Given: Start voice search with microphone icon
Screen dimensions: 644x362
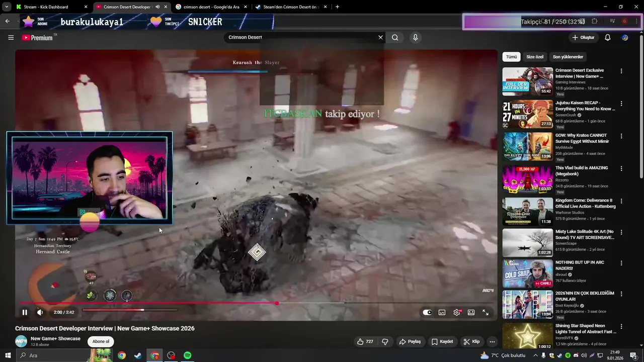Looking at the screenshot, I should (415, 37).
